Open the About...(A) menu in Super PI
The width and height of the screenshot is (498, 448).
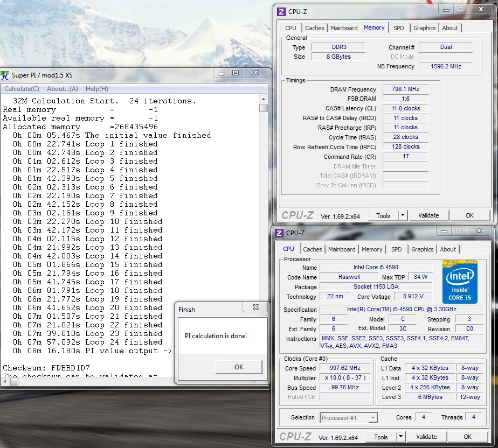click(63, 89)
